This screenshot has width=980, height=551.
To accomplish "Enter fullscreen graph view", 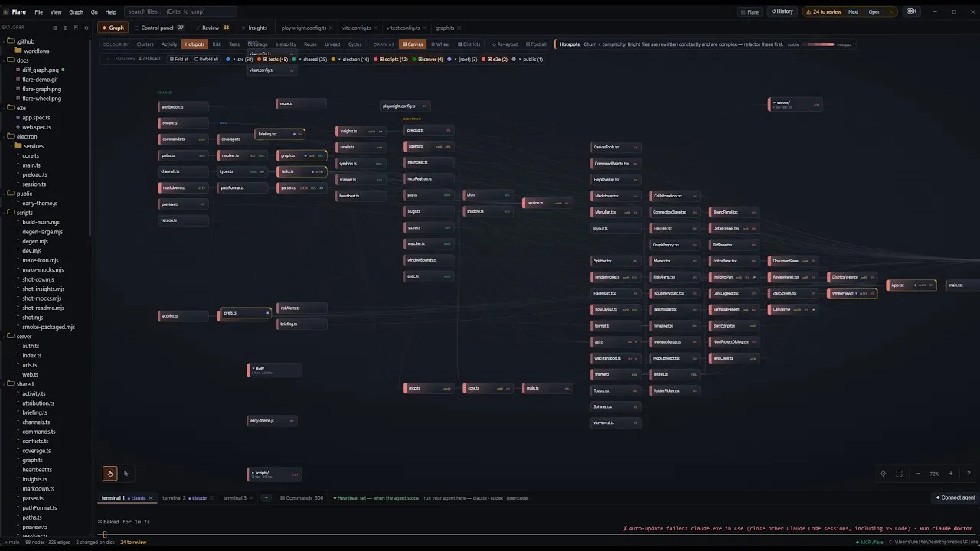I will tap(899, 474).
